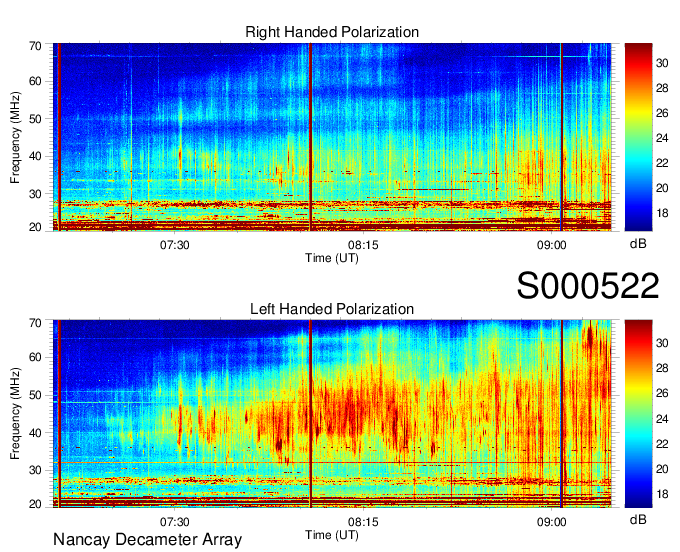The height and width of the screenshot is (552, 680).
Task: Click the "08:15" tick of the bottom plot
Action: pyautogui.click(x=363, y=522)
